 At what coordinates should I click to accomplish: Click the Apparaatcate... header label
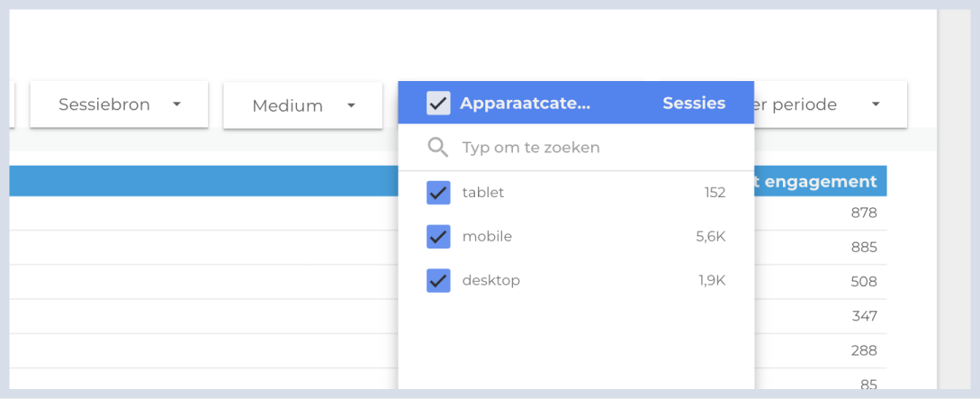(x=525, y=104)
